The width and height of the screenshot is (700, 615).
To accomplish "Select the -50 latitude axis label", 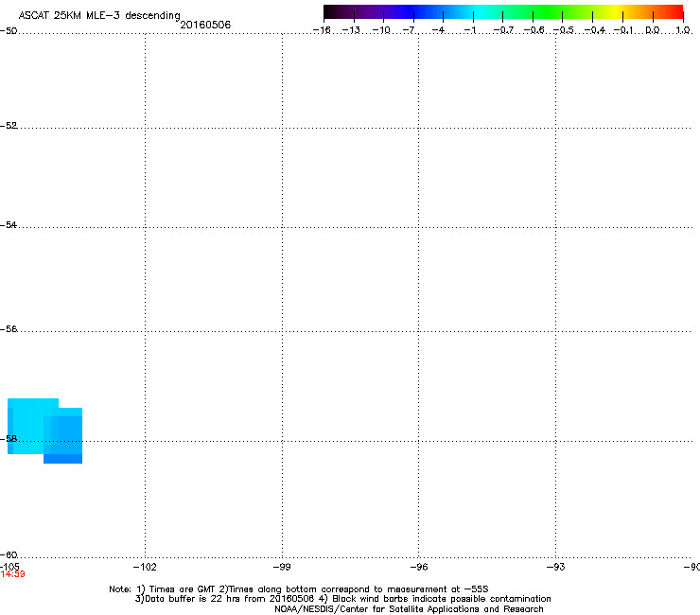I will (x=9, y=31).
